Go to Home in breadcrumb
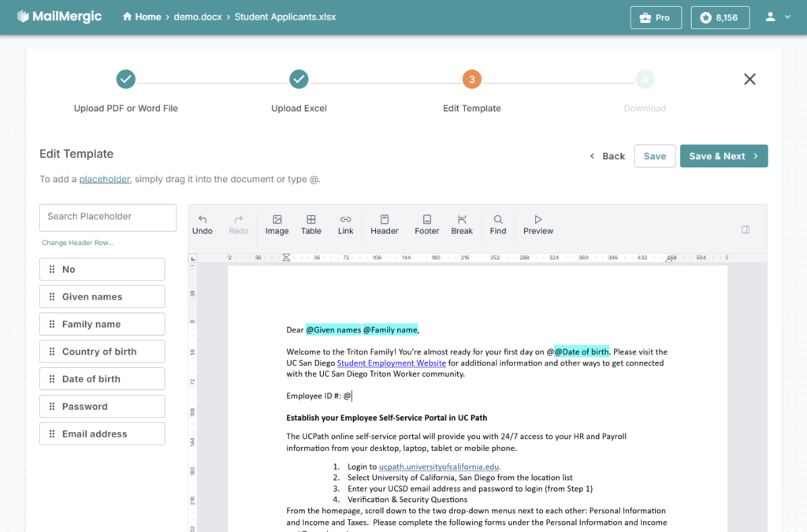 [x=142, y=17]
